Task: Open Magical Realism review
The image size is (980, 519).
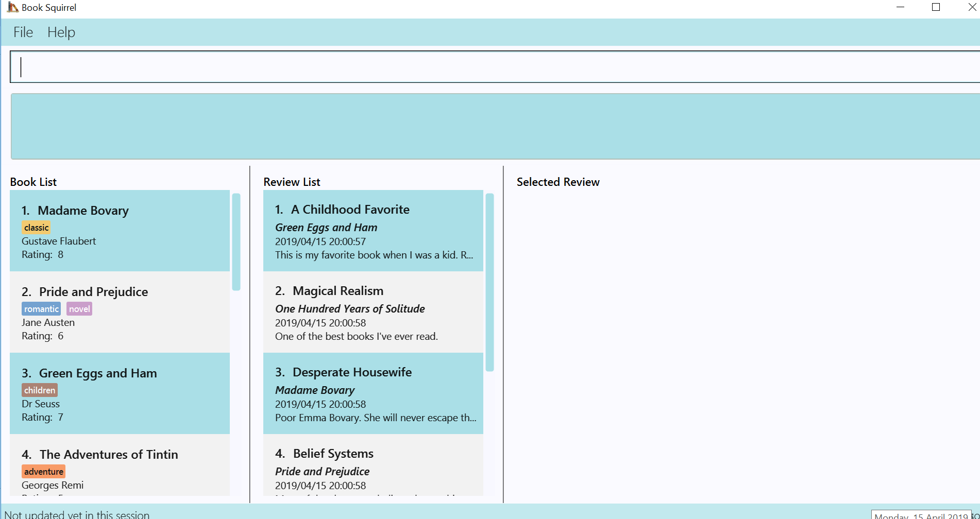Action: click(373, 312)
